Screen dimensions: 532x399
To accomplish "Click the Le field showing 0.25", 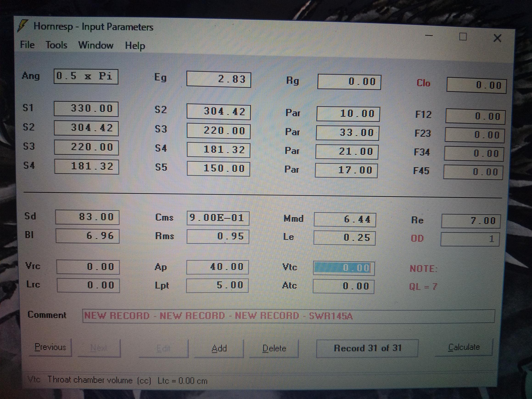I will (344, 238).
